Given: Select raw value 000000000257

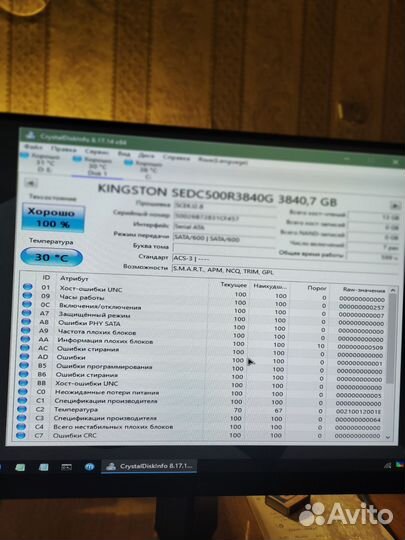Looking at the screenshot, I should click(362, 307).
